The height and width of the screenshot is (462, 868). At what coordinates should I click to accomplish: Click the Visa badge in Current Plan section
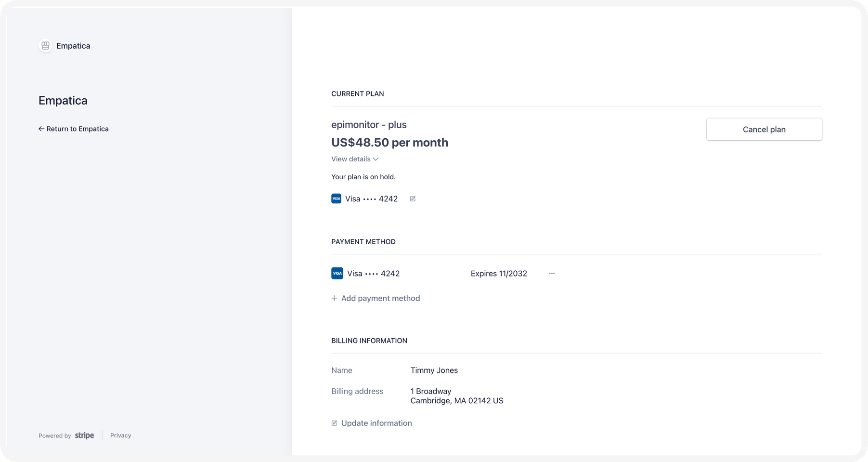pyautogui.click(x=336, y=198)
